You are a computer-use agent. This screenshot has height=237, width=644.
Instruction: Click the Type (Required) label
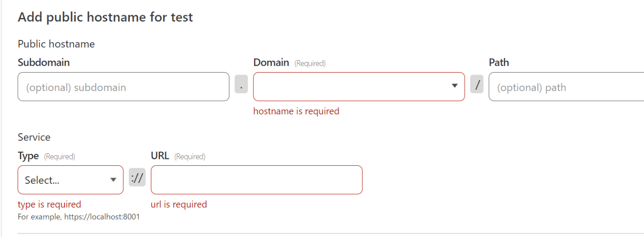(x=46, y=156)
